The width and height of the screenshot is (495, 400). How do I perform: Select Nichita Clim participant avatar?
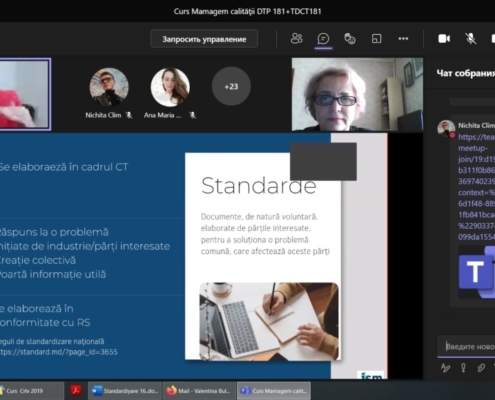(109, 87)
